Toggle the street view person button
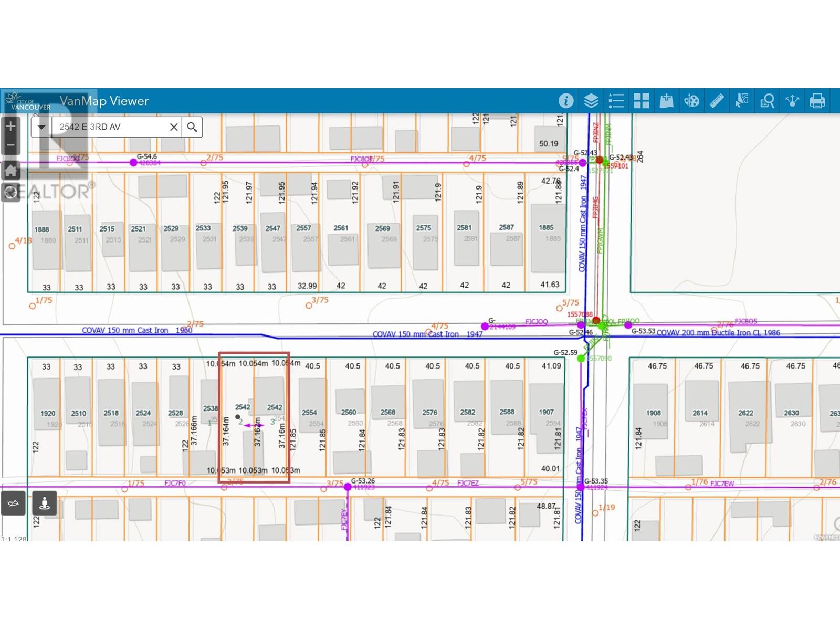The height and width of the screenshot is (630, 840). [45, 503]
